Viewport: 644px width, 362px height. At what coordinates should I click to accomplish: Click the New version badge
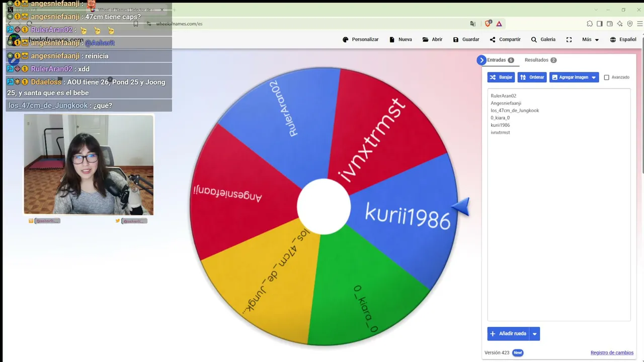518,353
